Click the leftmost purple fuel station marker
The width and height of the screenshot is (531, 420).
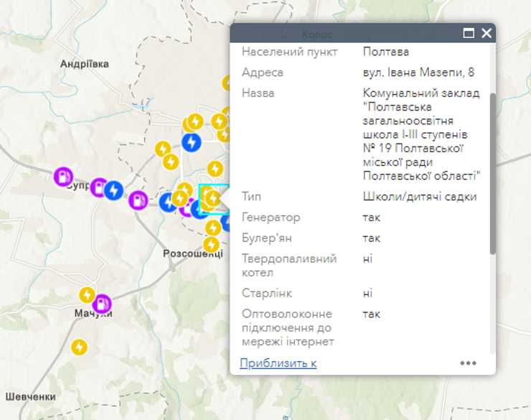[63, 177]
